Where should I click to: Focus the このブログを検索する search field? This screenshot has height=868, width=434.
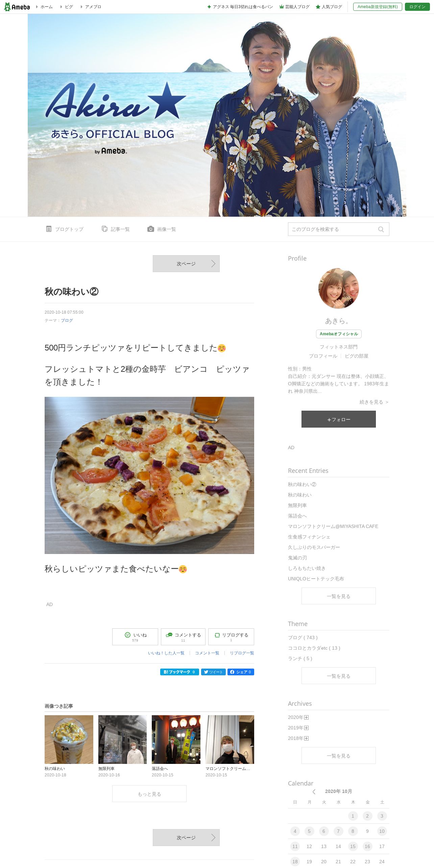333,229
